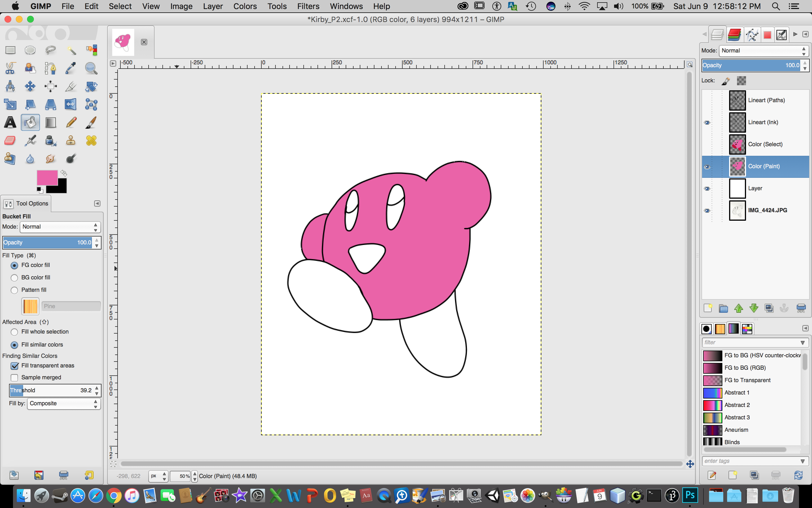812x508 pixels.
Task: Open Spotlight search in menu bar
Action: 775,6
